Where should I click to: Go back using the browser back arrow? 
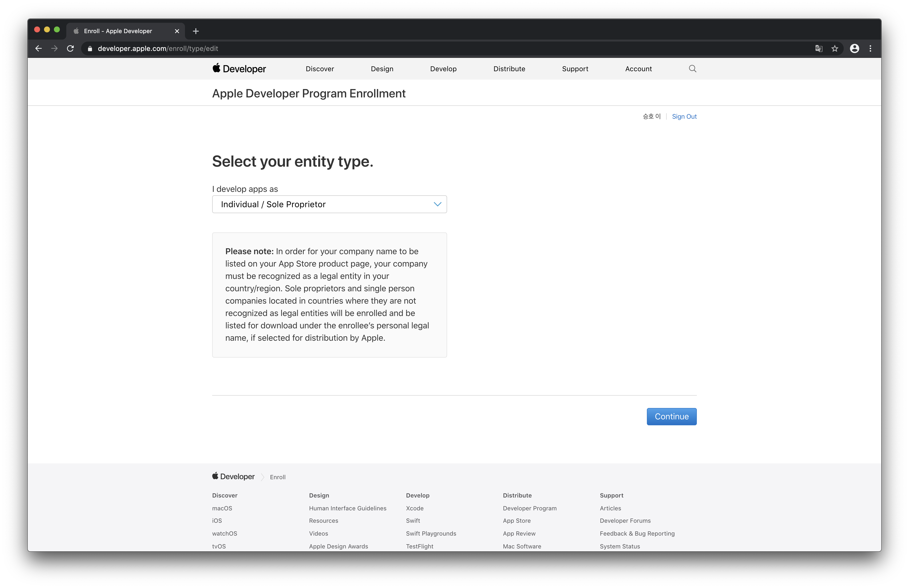[39, 48]
